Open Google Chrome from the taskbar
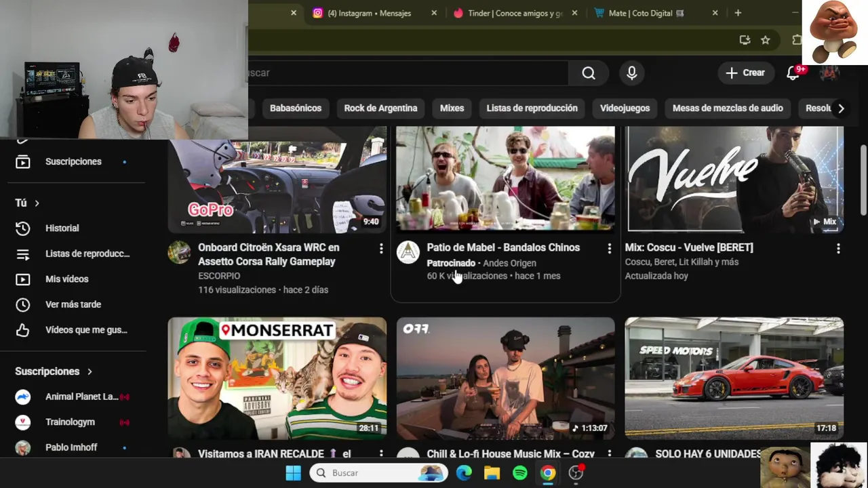 pos(548,473)
